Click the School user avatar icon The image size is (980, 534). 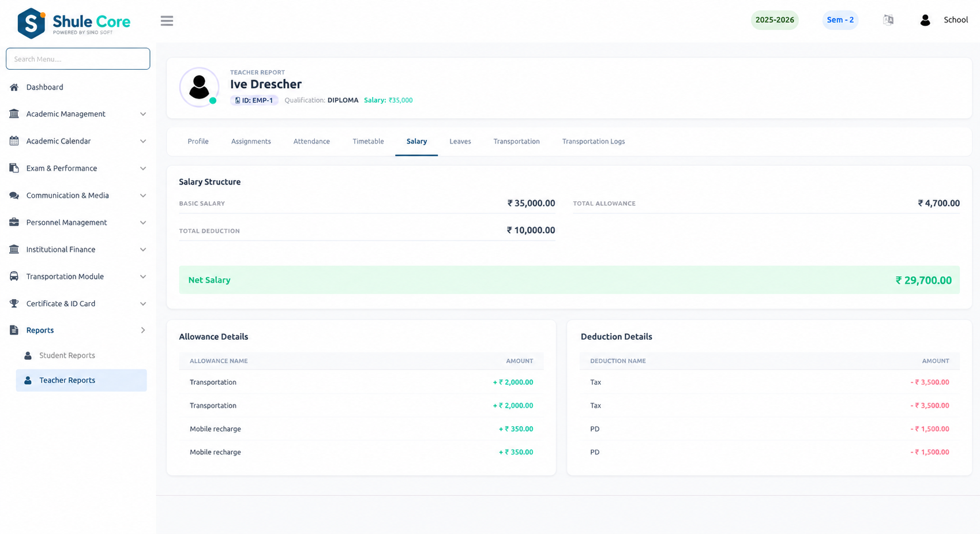925,20
